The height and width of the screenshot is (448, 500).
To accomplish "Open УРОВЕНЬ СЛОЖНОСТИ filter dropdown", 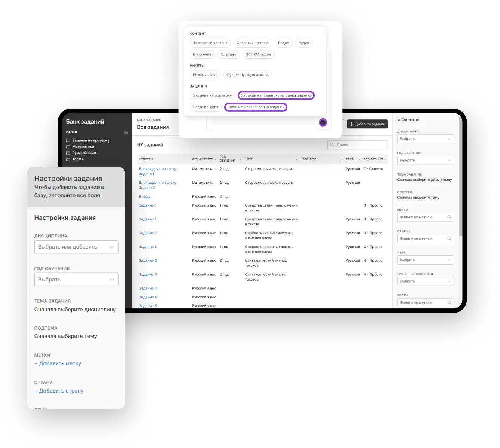I will 425,281.
